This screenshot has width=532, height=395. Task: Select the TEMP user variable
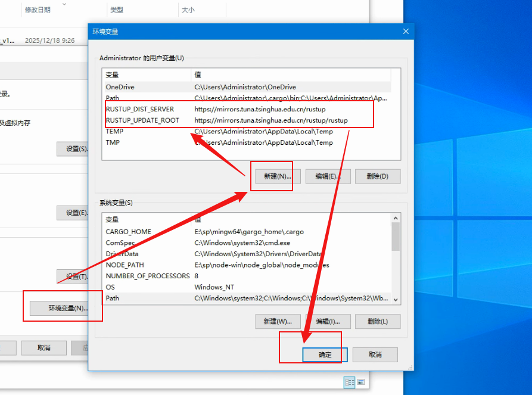coord(247,131)
